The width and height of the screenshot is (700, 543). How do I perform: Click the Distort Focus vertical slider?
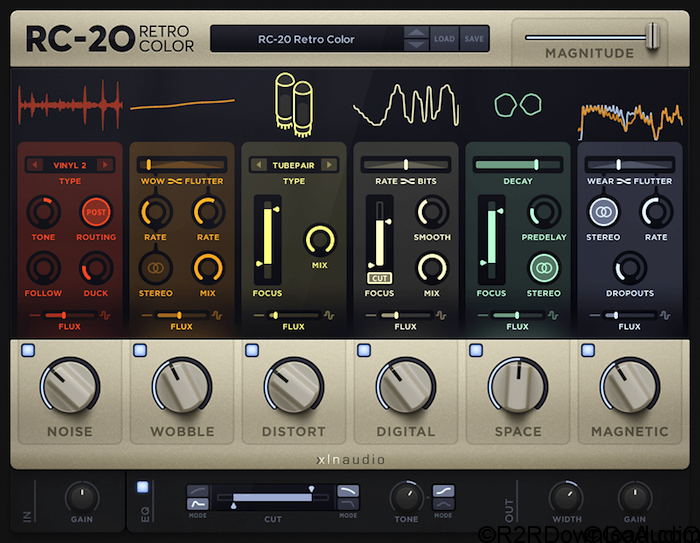267,239
